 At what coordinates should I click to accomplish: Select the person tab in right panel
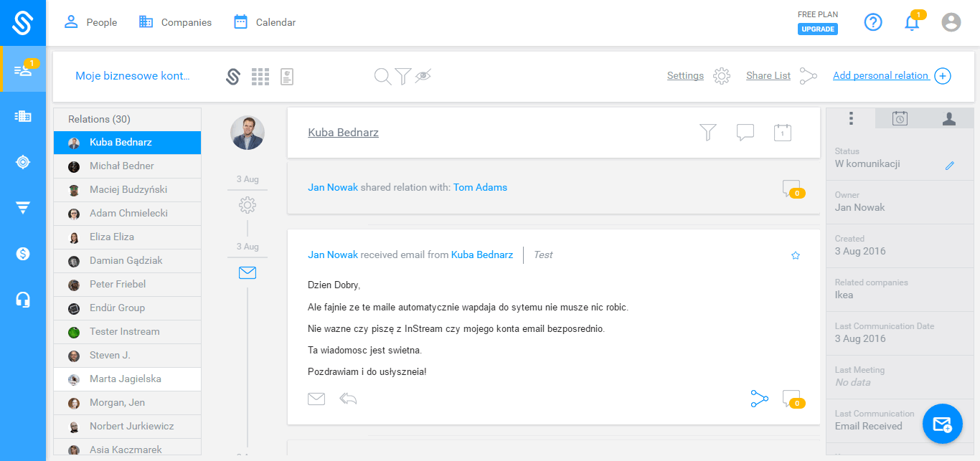click(x=948, y=118)
